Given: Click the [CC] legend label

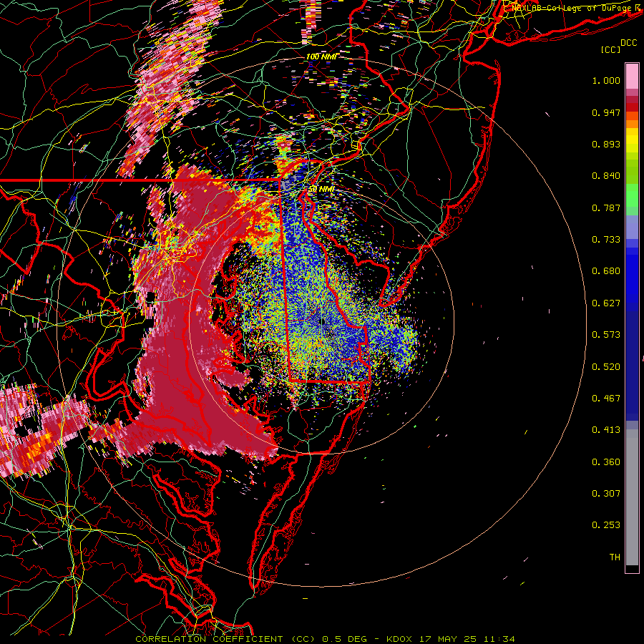Looking at the screenshot, I should pyautogui.click(x=611, y=49).
